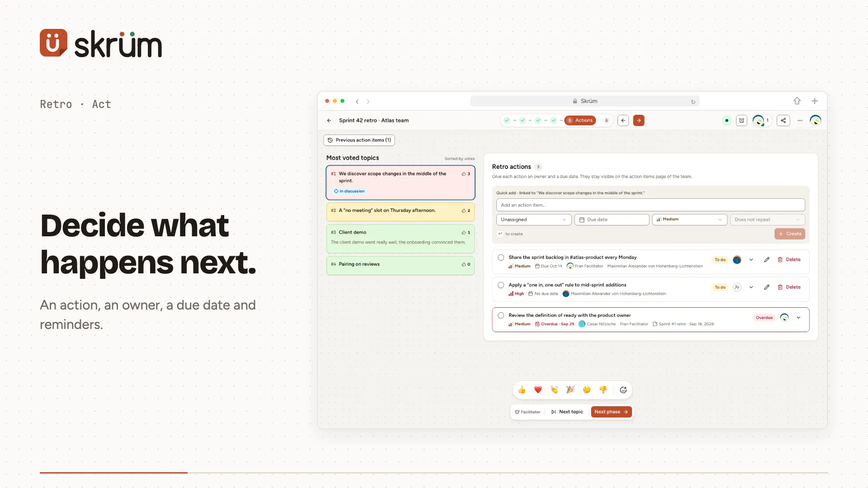Image resolution: width=868 pixels, height=488 pixels.
Task: Click the browser back chevron
Action: click(357, 102)
